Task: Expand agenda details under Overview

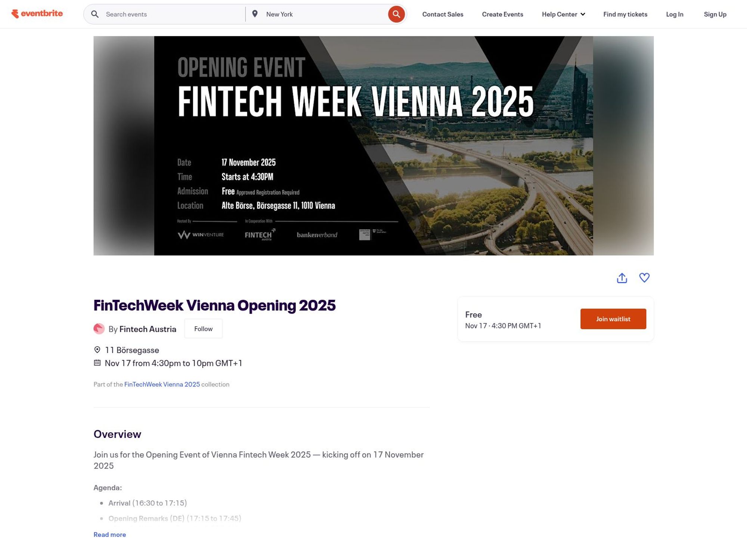Action: [109, 535]
